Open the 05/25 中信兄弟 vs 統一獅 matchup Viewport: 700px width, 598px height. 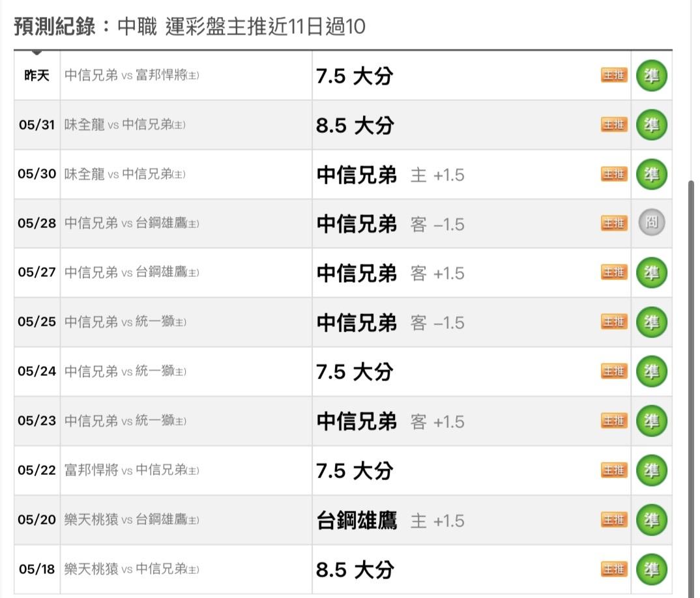(x=125, y=322)
